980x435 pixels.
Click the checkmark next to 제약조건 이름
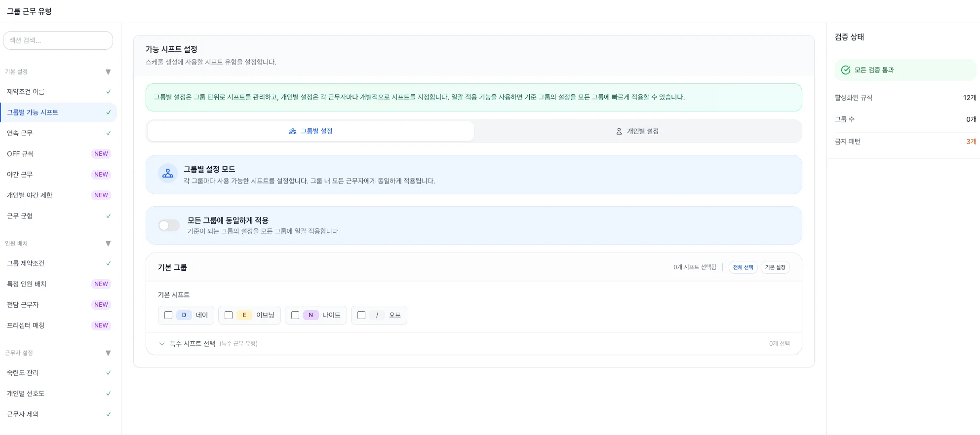[x=109, y=92]
